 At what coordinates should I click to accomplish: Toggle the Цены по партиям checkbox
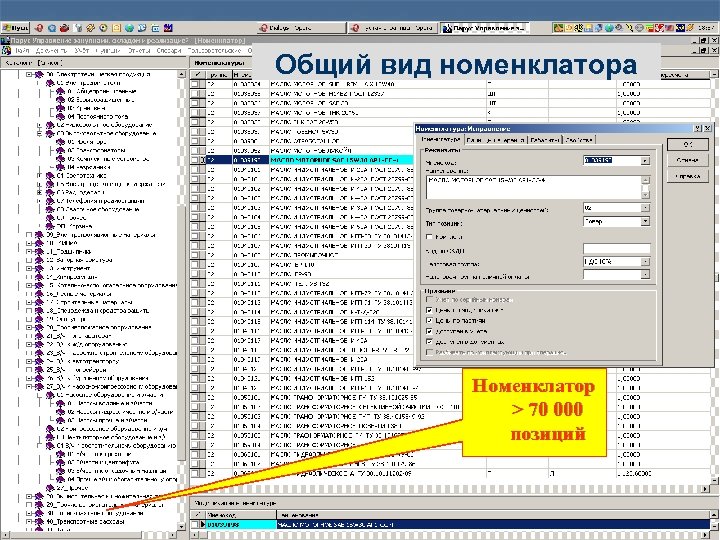tap(429, 320)
